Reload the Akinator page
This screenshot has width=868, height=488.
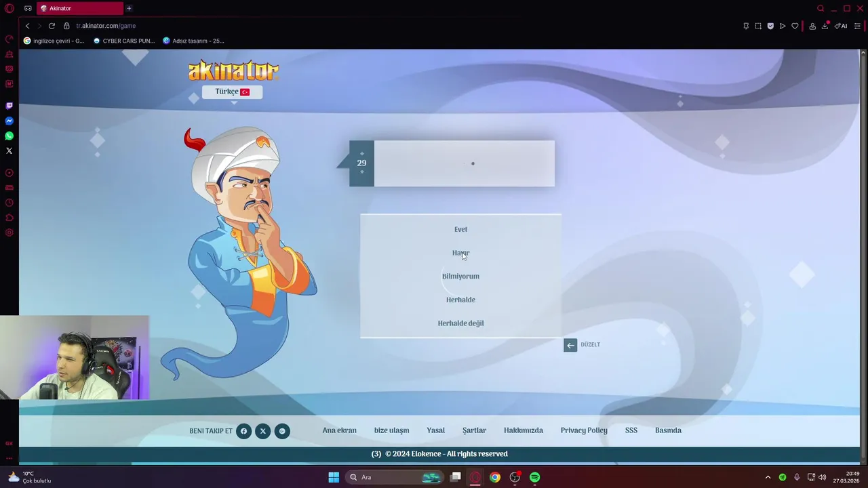(x=52, y=26)
